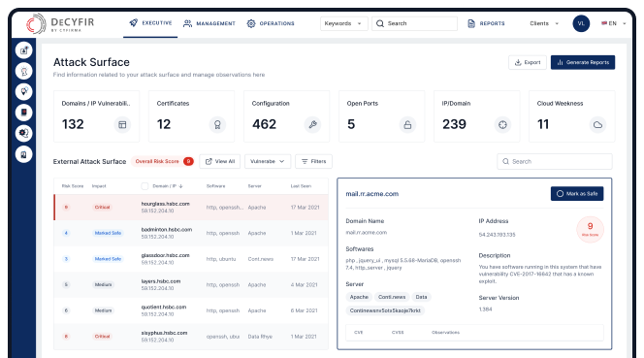Click the IP/Domain target icon
Image resolution: width=644 pixels, height=358 pixels.
502,124
